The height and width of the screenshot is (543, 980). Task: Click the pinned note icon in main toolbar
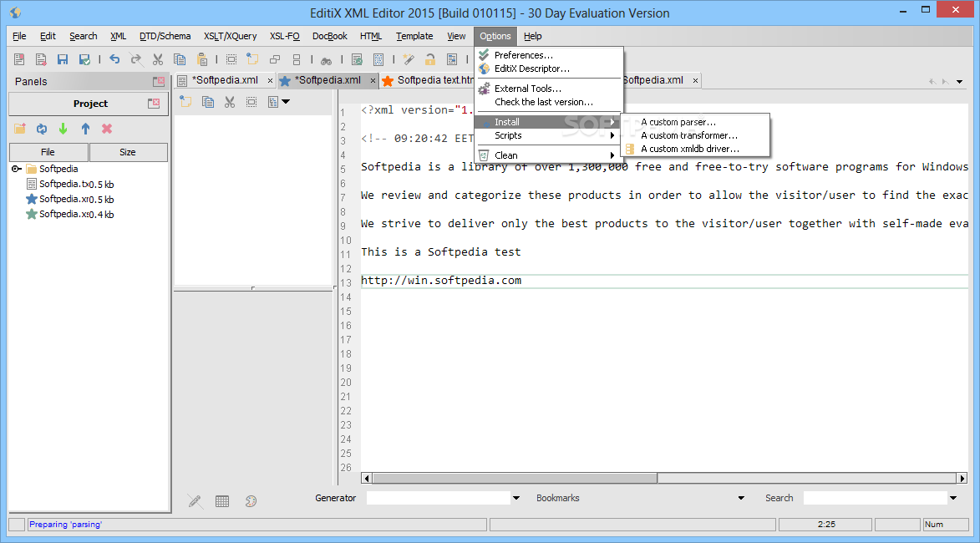point(252,58)
